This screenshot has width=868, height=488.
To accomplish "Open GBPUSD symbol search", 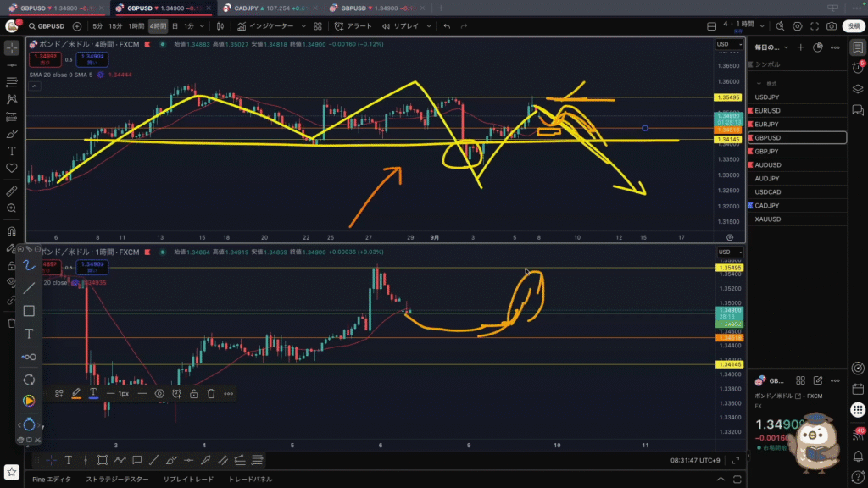I will pos(47,26).
